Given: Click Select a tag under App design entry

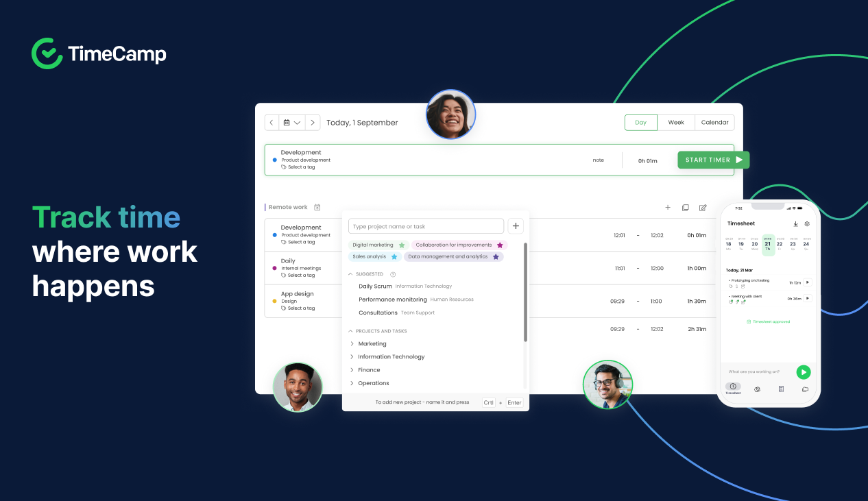Looking at the screenshot, I should coord(298,308).
